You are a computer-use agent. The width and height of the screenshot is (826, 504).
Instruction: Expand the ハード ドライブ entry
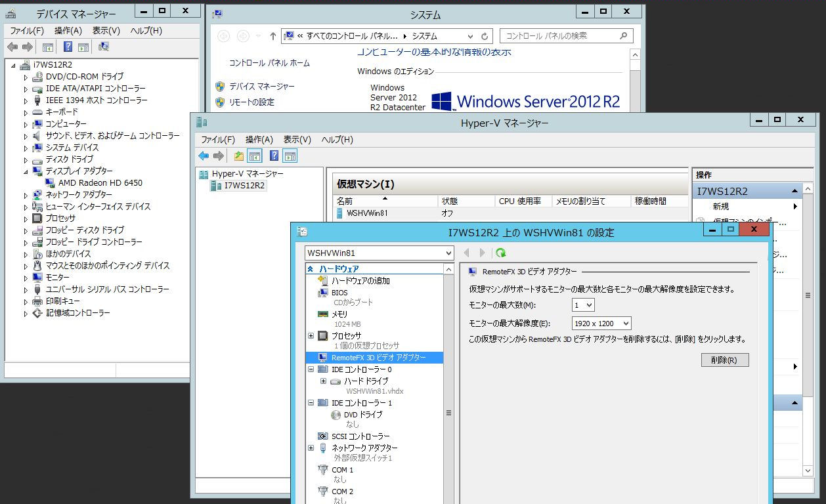point(323,381)
